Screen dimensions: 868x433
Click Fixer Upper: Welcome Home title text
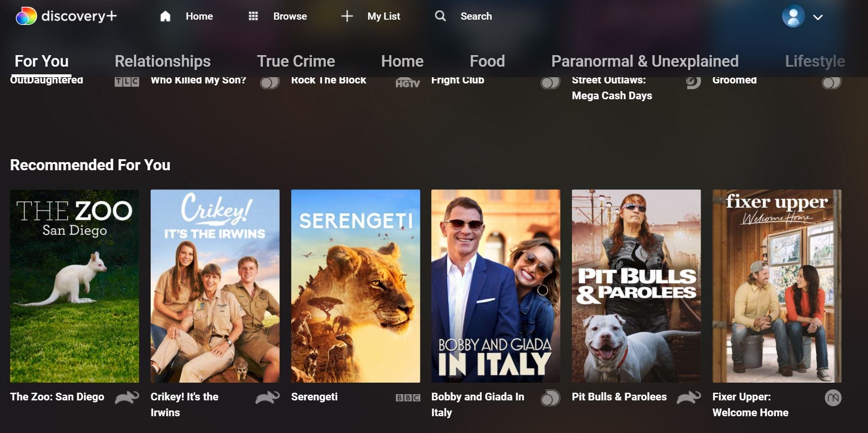pos(750,405)
